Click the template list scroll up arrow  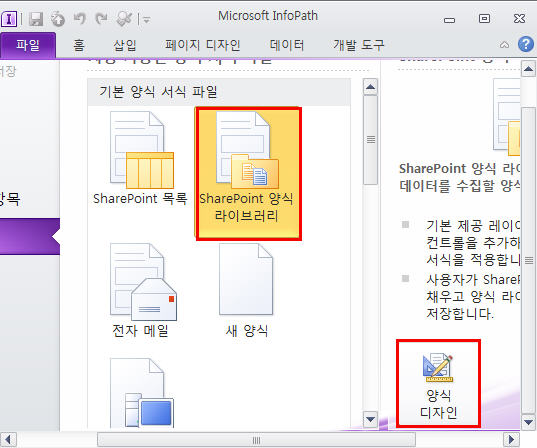[x=370, y=87]
